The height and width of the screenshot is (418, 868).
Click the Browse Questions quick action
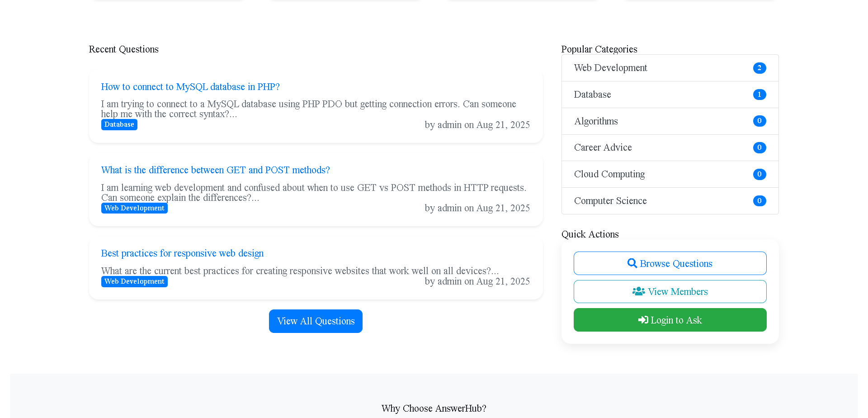[x=670, y=263]
